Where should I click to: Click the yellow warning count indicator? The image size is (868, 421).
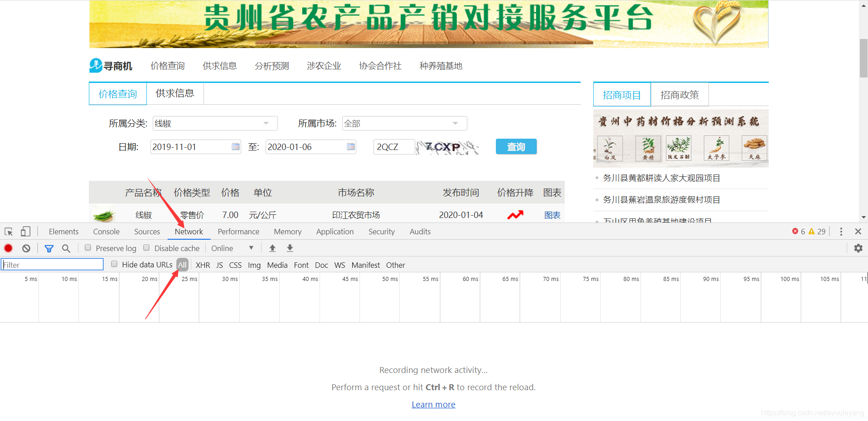pos(817,232)
